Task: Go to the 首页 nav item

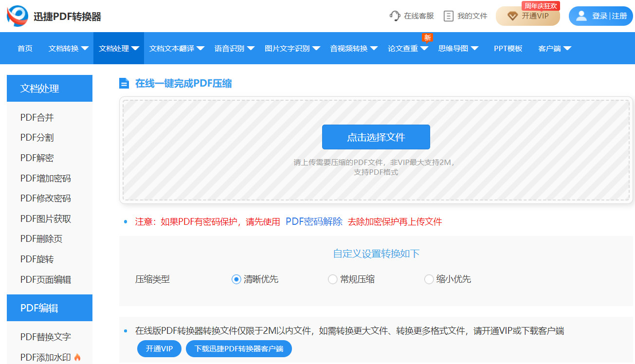Action: tap(25, 48)
